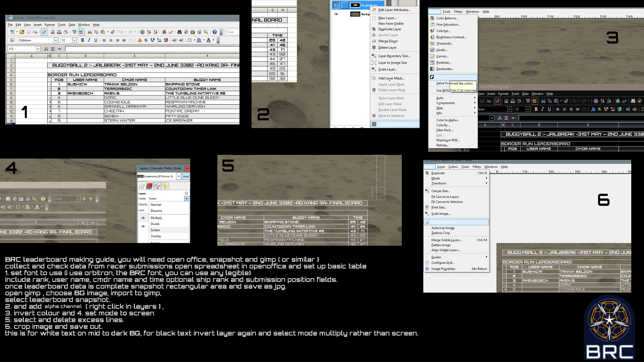The height and width of the screenshot is (362, 644).
Task: Toggle eye icon of the Background layer in screenshot 2
Action: click(x=336, y=14)
